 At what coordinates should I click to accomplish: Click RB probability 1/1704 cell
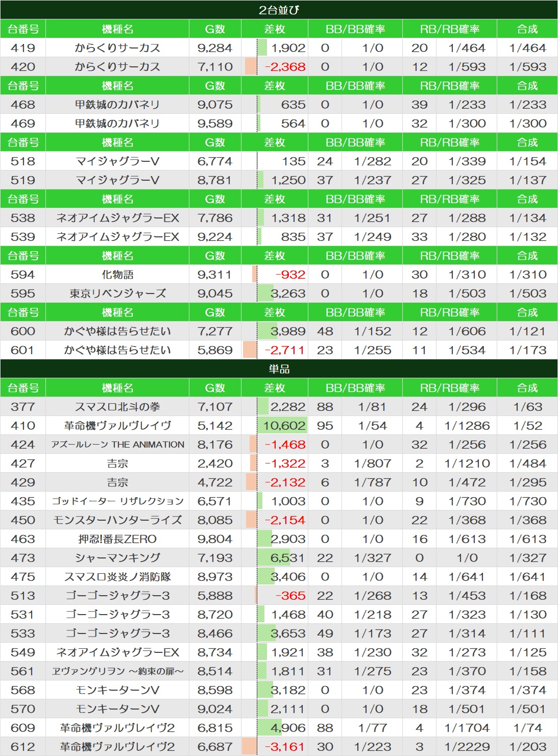(x=467, y=728)
